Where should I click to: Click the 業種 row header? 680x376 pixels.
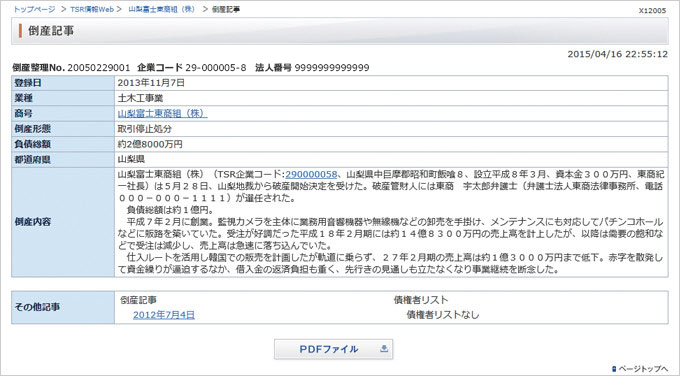pyautogui.click(x=63, y=98)
